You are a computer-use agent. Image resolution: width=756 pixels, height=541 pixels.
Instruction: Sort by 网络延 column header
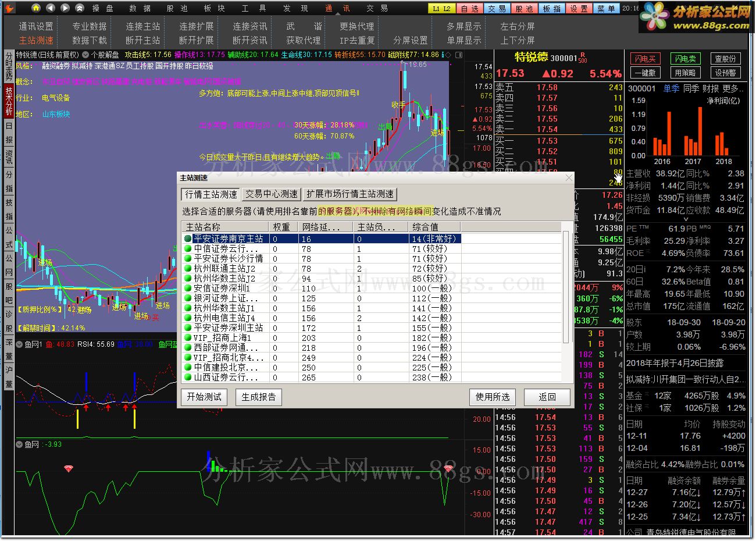[326, 227]
